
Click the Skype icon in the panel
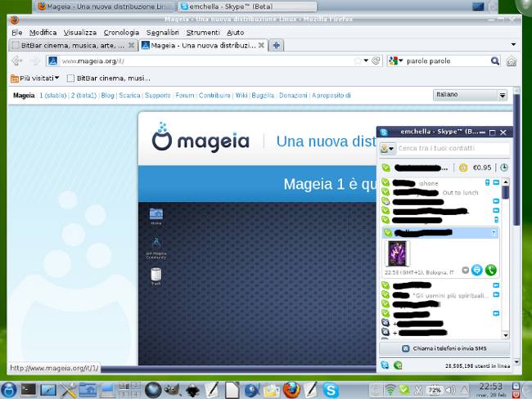[331, 390]
